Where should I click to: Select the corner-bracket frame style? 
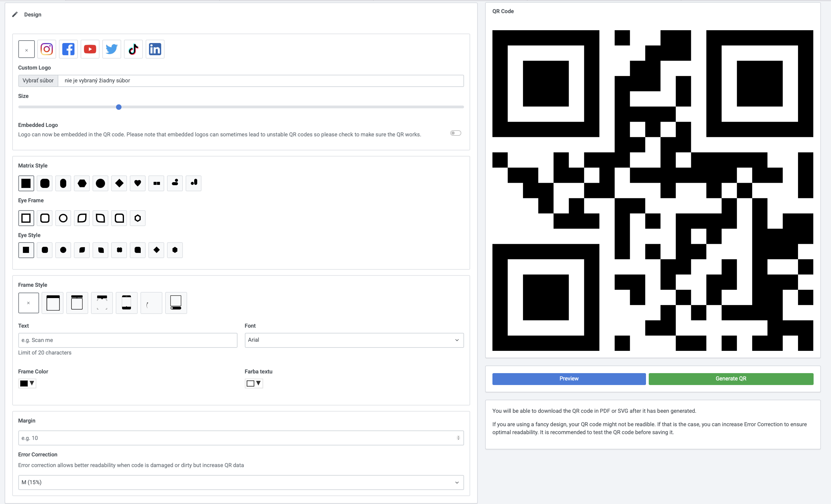[x=102, y=303]
